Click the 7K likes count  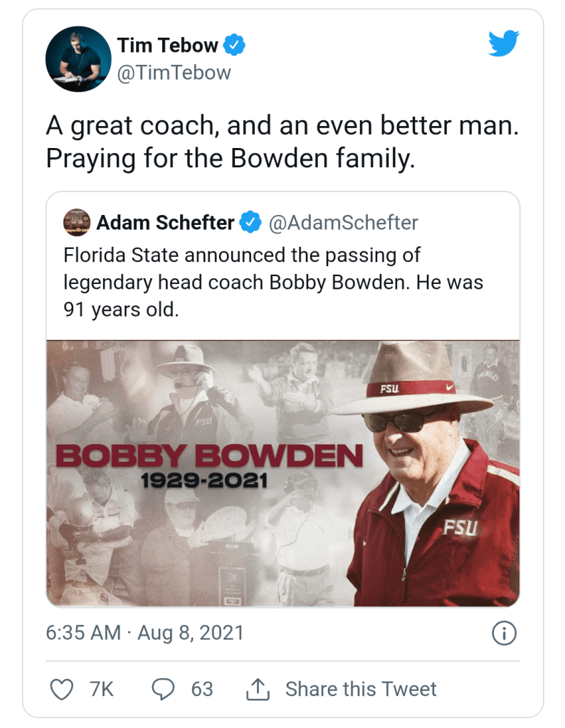coord(102,689)
